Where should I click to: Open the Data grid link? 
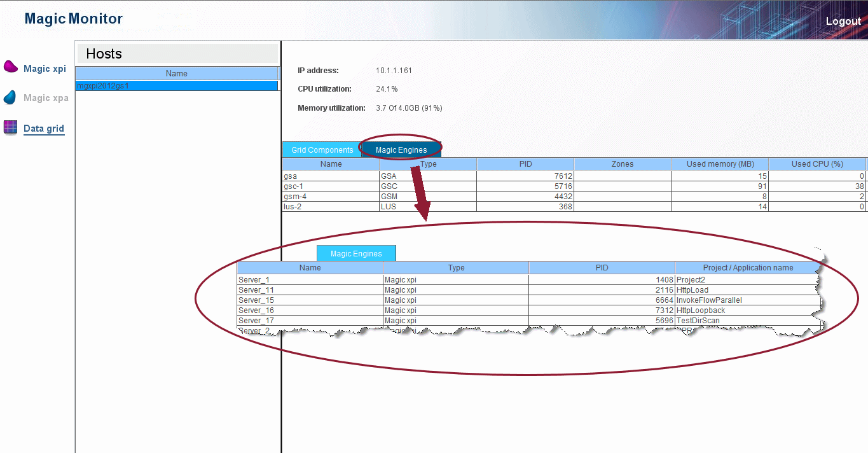point(44,129)
